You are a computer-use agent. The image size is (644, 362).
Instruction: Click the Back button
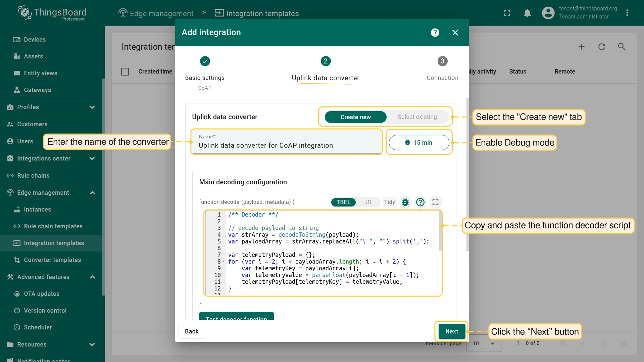pos(192,331)
